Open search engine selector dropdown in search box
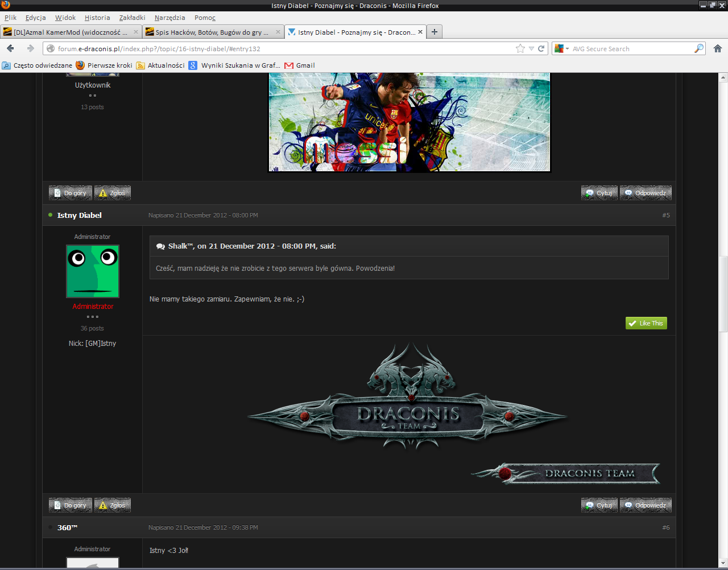Viewport: 728px width, 570px height. click(x=562, y=49)
